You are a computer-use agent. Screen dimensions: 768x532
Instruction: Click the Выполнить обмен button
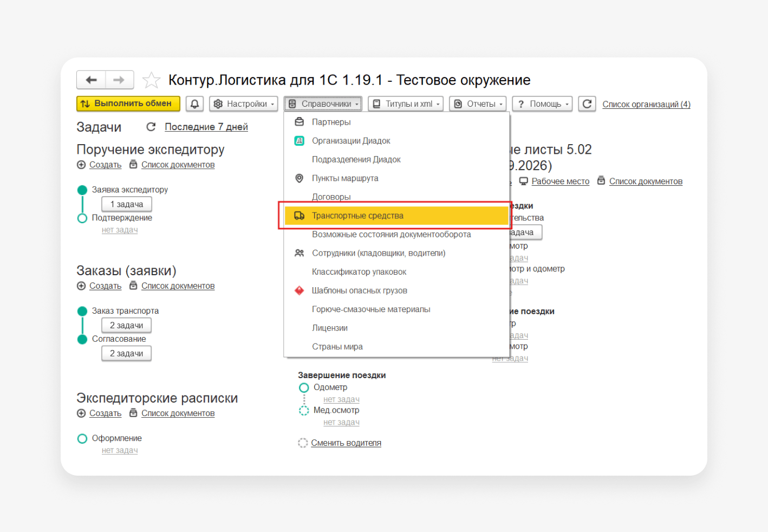[128, 103]
